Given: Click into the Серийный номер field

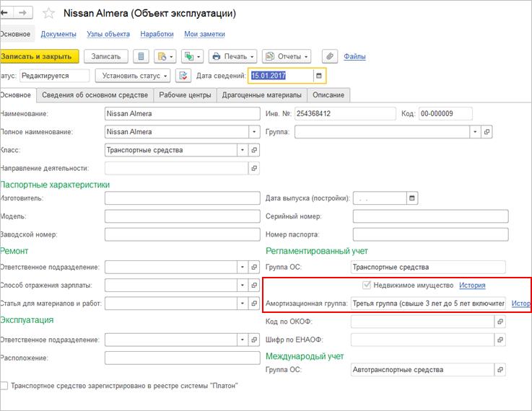Looking at the screenshot, I should pyautogui.click(x=430, y=216).
